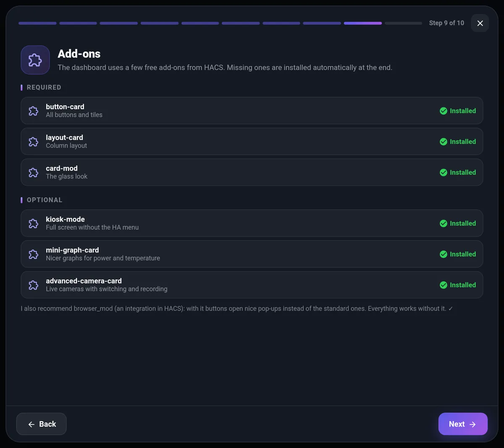Click the 'mini-graph-card' title
Image resolution: width=504 pixels, height=448 pixels.
coord(72,250)
